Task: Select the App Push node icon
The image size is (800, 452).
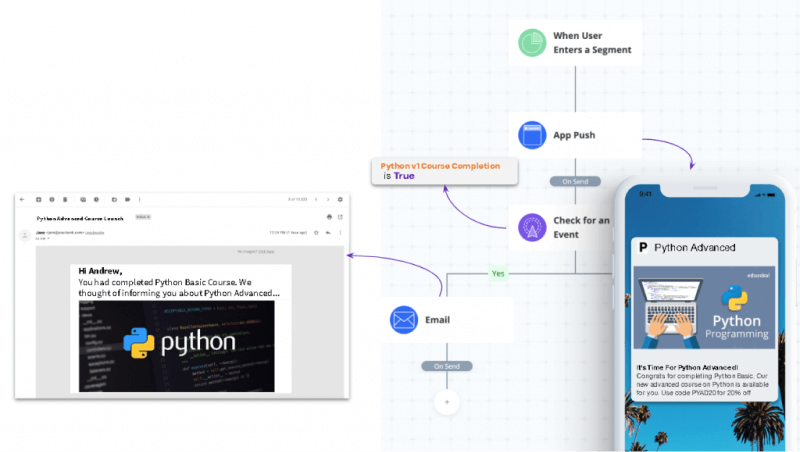Action: coord(531,133)
